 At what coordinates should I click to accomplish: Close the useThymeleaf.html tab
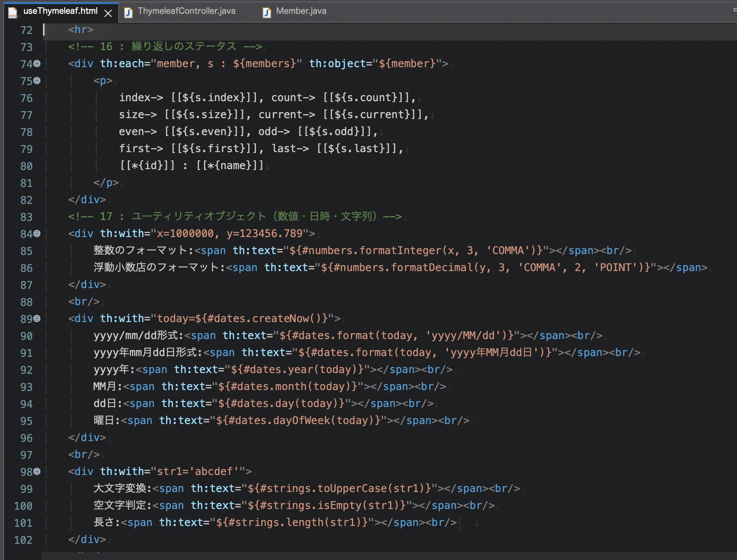pyautogui.click(x=108, y=13)
